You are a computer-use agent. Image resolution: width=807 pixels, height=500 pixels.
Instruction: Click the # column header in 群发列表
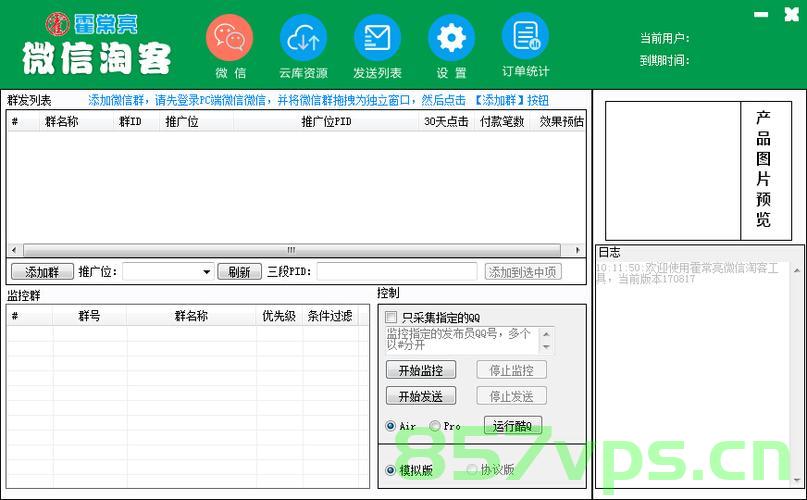23,122
